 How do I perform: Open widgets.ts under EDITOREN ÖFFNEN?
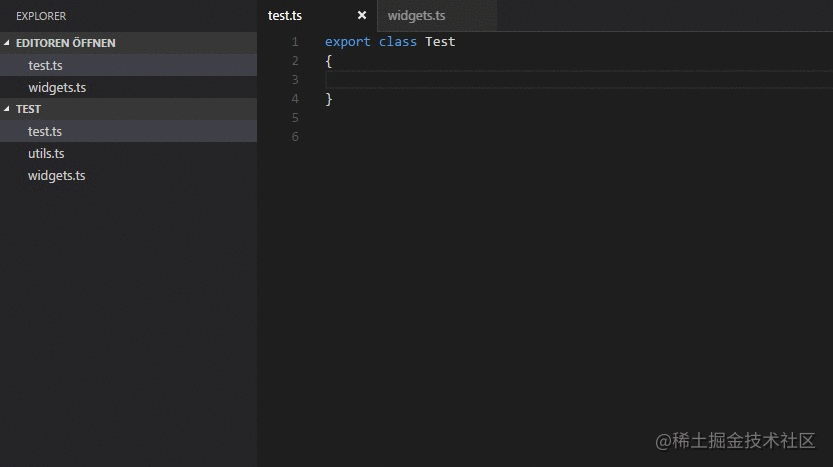(57, 87)
